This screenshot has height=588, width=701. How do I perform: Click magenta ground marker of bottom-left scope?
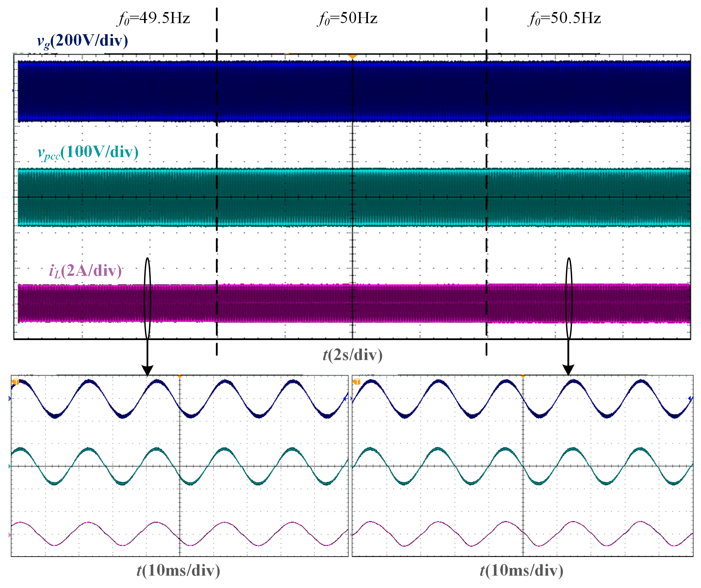pos(9,535)
